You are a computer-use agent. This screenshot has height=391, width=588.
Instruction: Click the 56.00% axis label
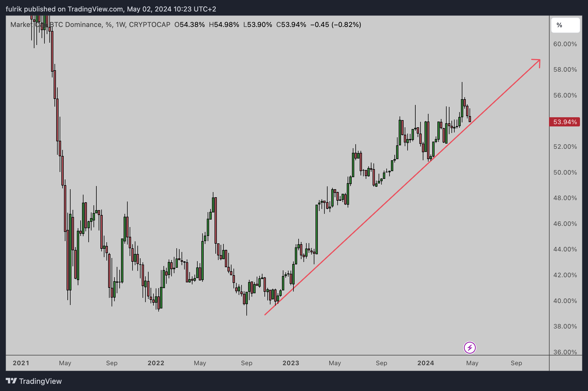(x=565, y=95)
